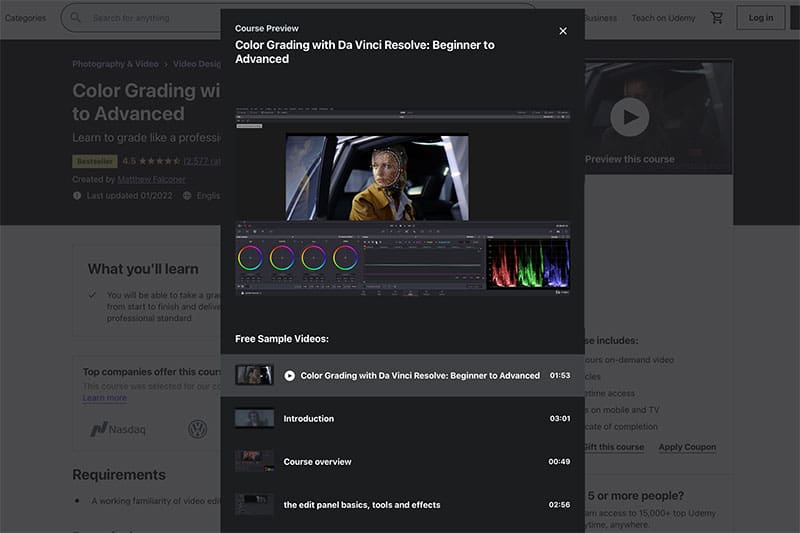Select the edit panel basics thumbnail
Viewport: 800px width, 533px height.
(x=254, y=504)
